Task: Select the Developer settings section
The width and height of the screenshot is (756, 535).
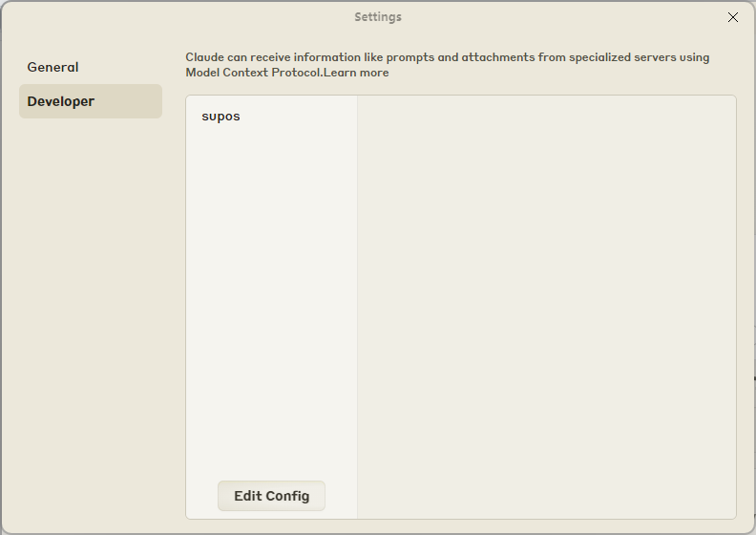Action: pos(91,101)
